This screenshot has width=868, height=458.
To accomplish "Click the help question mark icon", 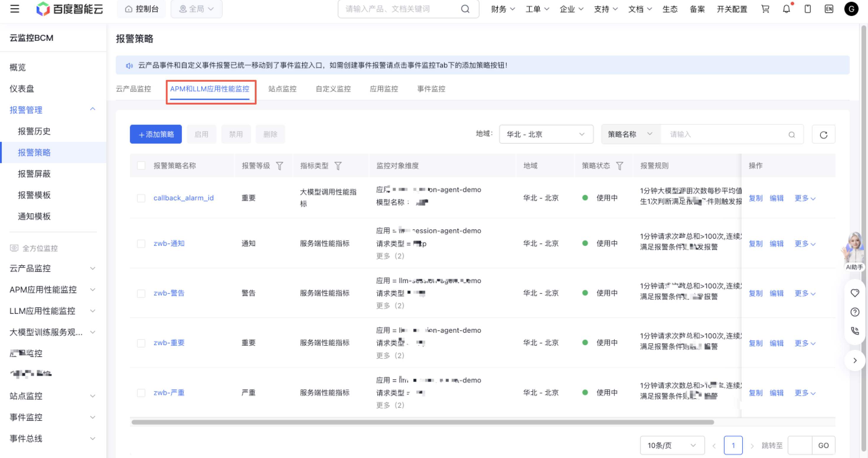I will tap(854, 312).
